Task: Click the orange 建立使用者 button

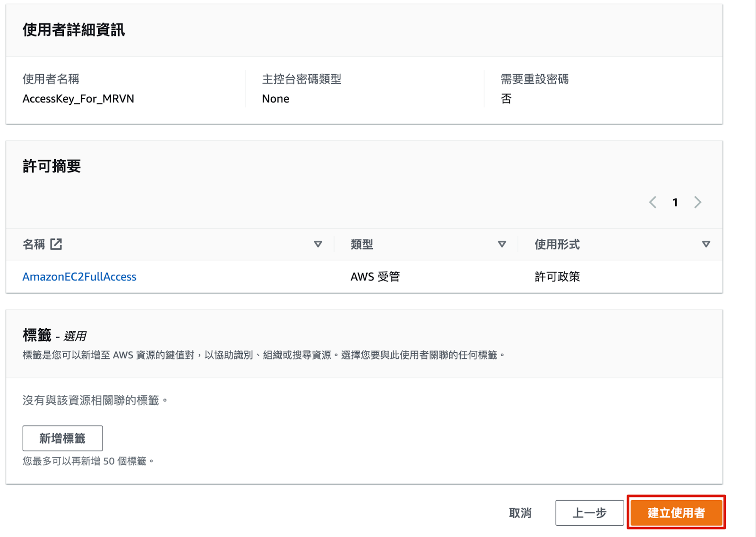Action: [676, 512]
